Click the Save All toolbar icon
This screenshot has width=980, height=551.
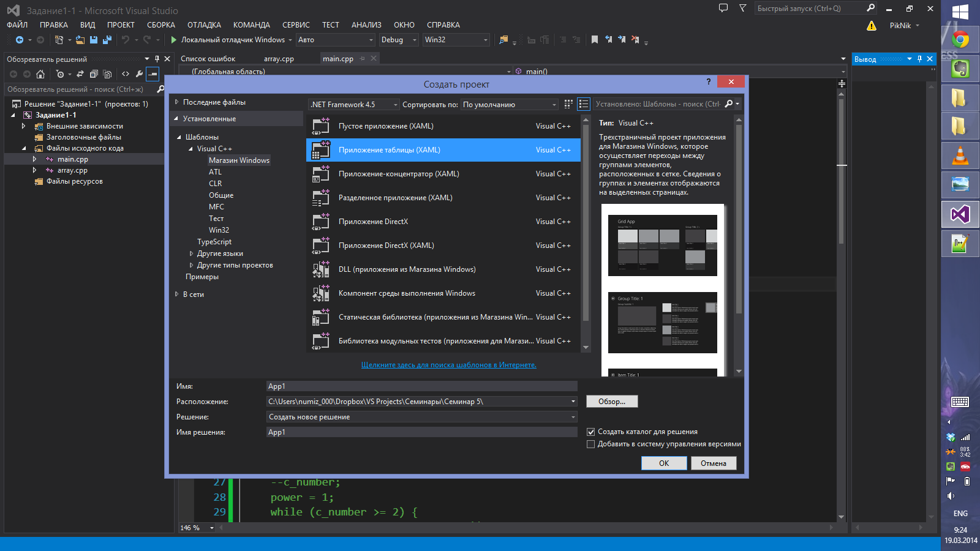[107, 40]
